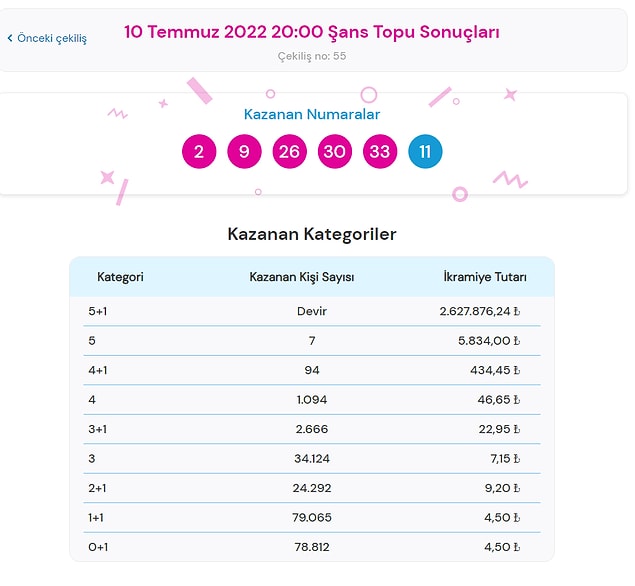
Task: Select the blue bonus ball 11
Action: [x=425, y=151]
